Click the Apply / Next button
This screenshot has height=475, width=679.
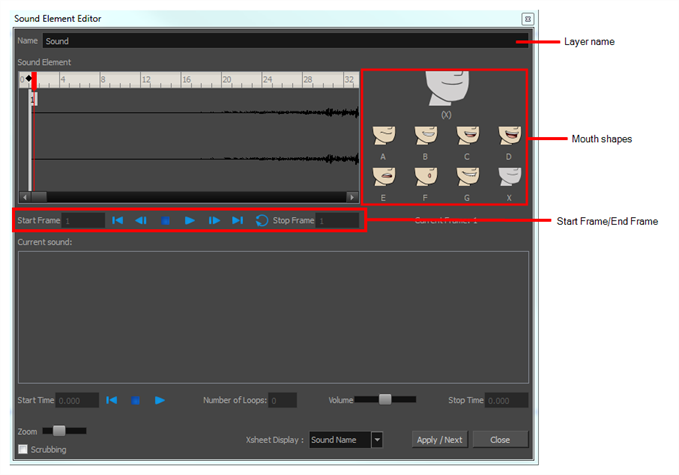440,440
